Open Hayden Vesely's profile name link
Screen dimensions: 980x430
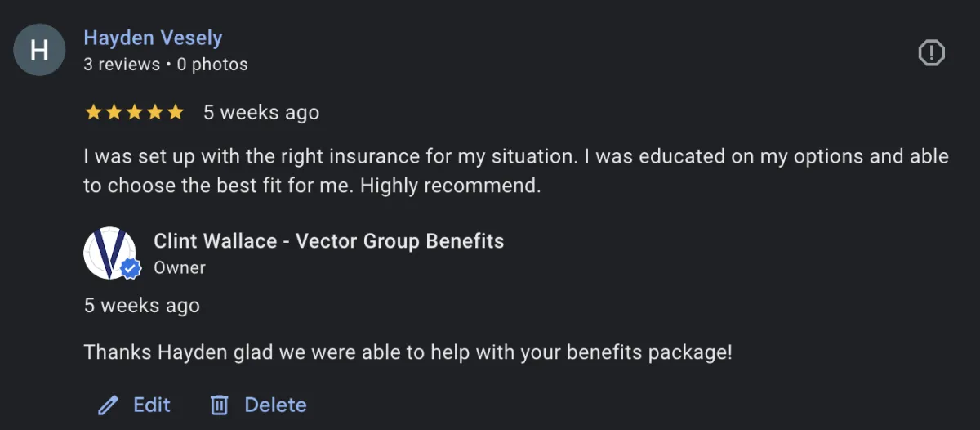[153, 38]
